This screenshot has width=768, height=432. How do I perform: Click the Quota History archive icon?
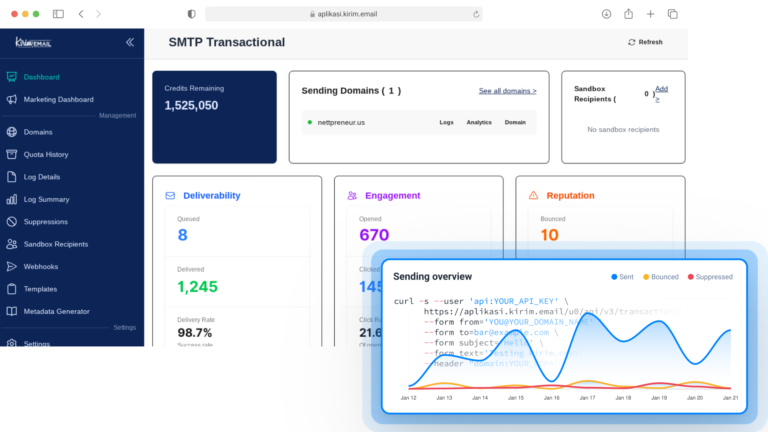click(x=12, y=154)
